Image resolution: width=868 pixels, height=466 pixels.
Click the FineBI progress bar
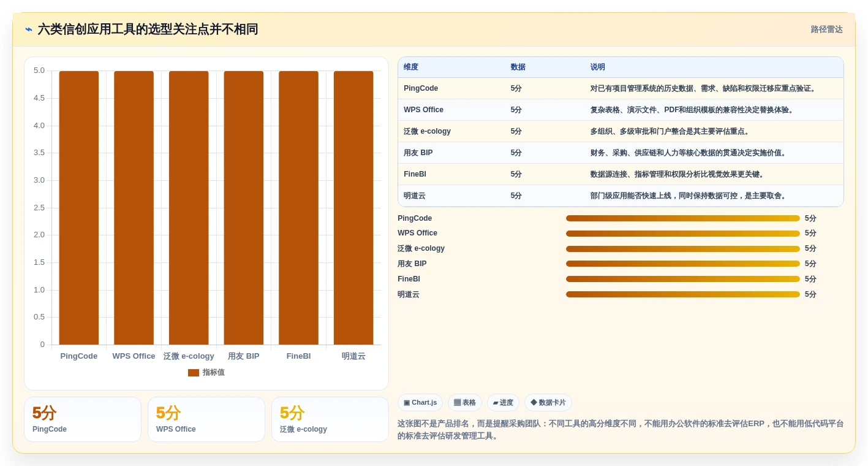683,279
